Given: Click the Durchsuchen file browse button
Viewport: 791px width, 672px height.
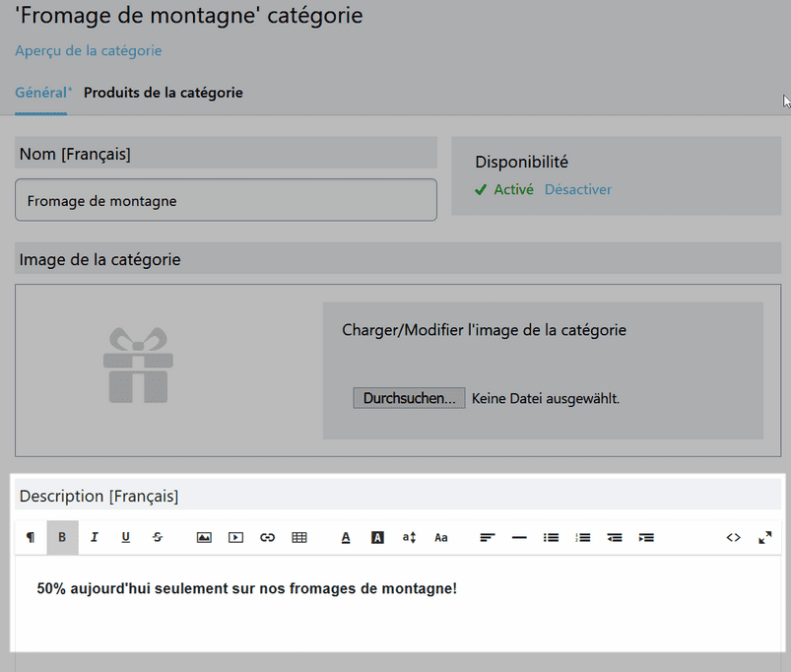Looking at the screenshot, I should click(409, 398).
